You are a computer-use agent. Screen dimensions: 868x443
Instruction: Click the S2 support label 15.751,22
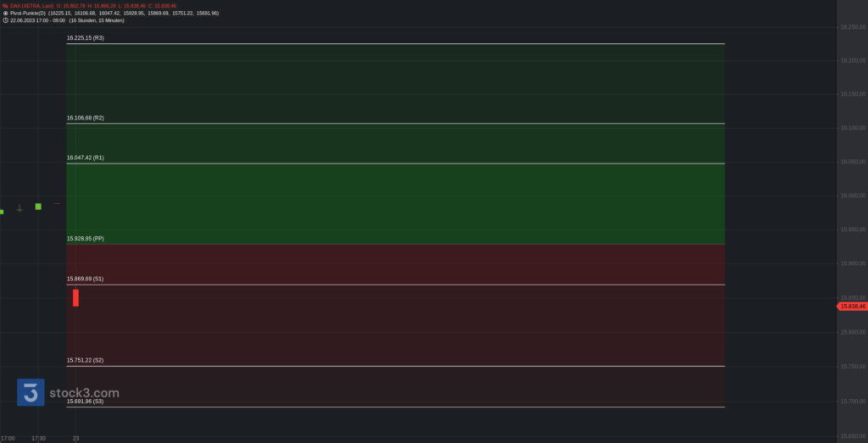(85, 360)
